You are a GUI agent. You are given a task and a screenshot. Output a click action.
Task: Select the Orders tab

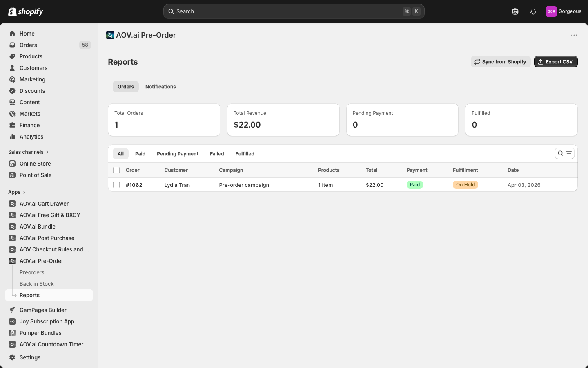126,87
